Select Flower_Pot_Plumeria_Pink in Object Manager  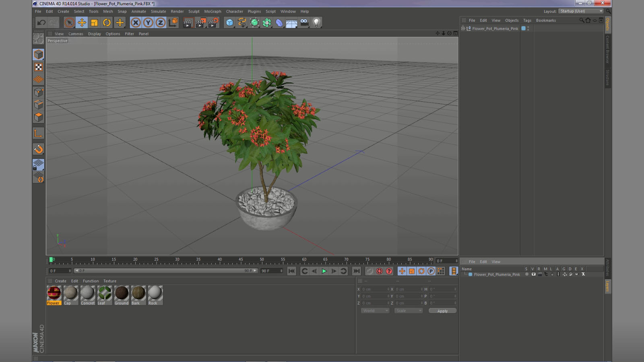point(495,29)
